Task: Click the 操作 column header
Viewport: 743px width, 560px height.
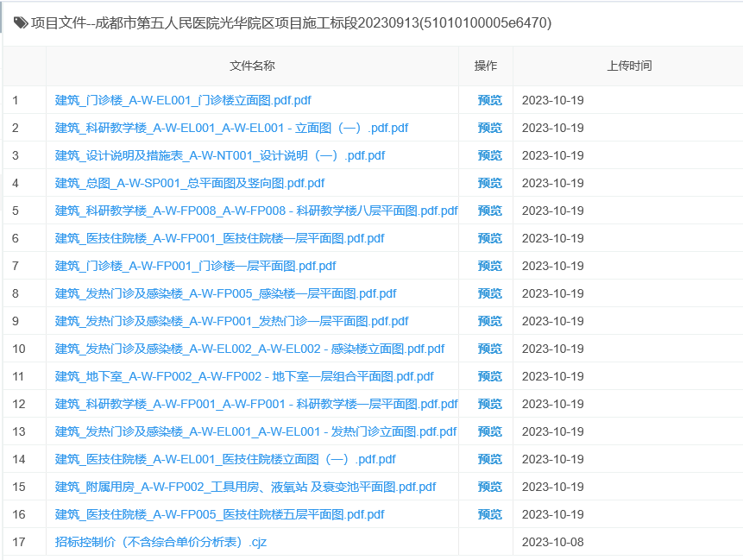Action: [486, 66]
